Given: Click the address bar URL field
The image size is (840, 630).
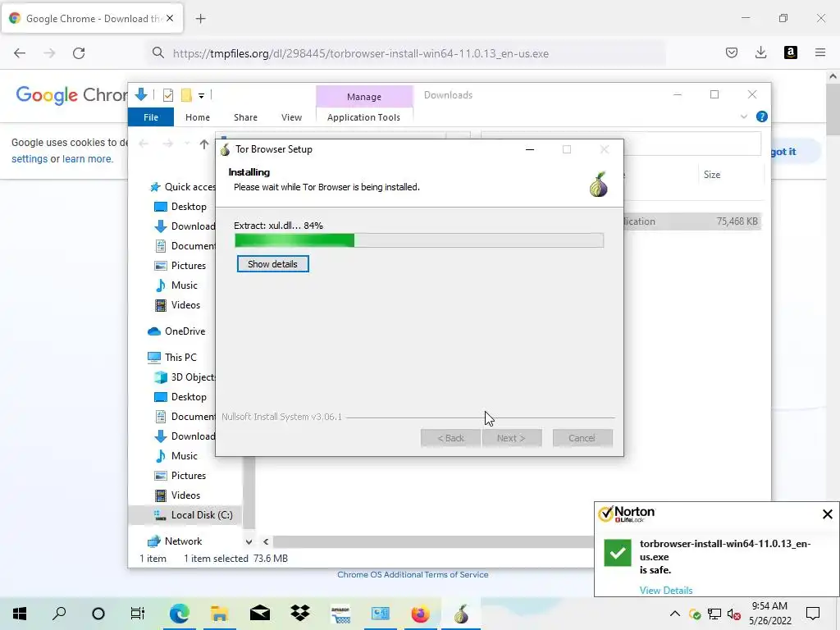Looking at the screenshot, I should pos(407,53).
